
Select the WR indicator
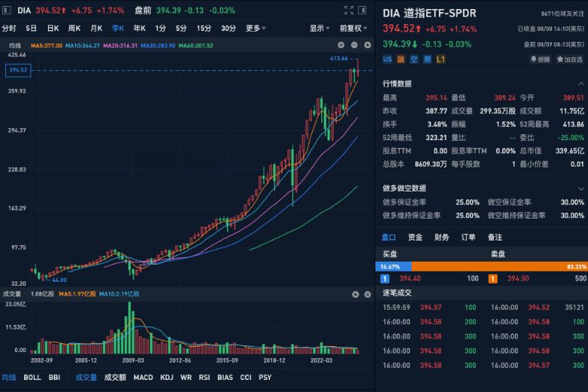click(186, 378)
